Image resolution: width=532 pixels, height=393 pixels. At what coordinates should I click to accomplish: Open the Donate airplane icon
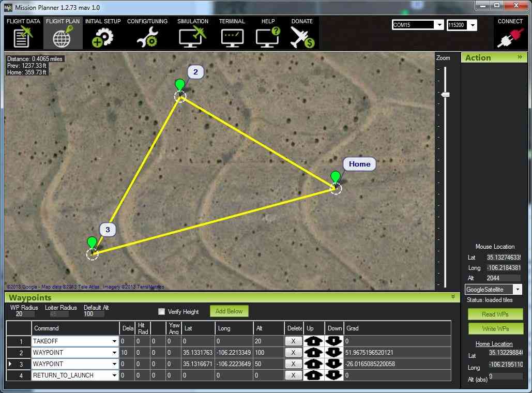(x=302, y=37)
